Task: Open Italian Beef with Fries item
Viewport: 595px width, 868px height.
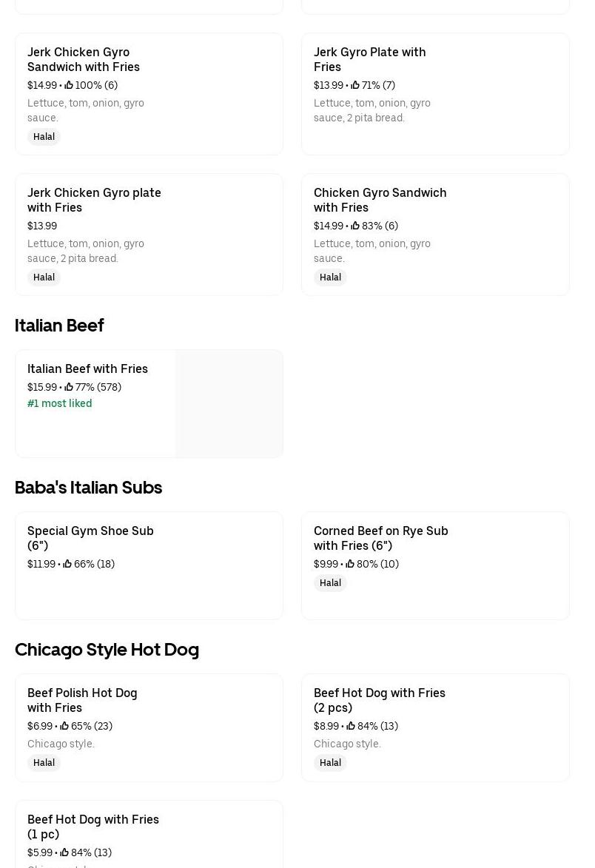Action: click(87, 369)
